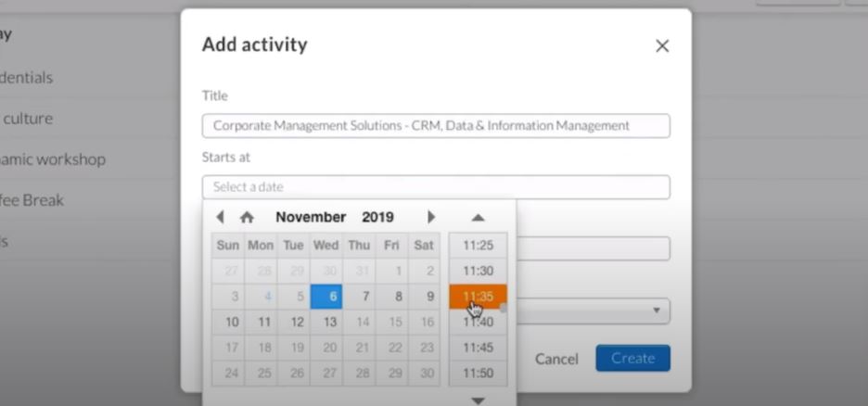This screenshot has height=406, width=868.
Task: Choose the 11:50 time option
Action: [478, 373]
